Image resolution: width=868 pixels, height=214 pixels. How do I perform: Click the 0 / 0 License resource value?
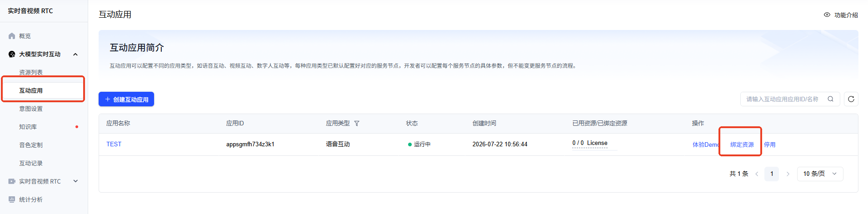[590, 143]
